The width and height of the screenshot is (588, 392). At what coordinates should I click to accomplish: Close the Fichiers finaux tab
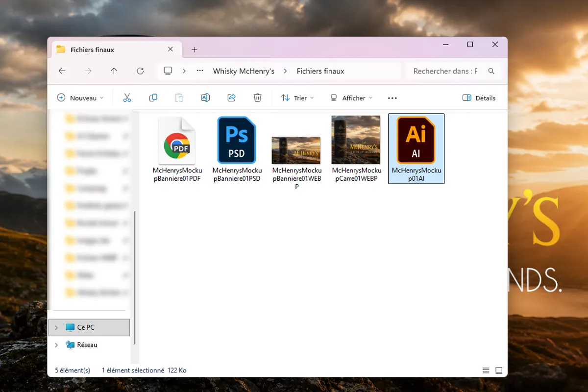tap(171, 49)
